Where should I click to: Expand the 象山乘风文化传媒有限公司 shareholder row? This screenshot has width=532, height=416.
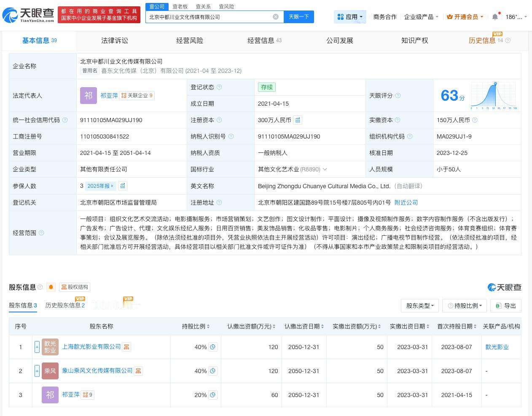point(37,371)
